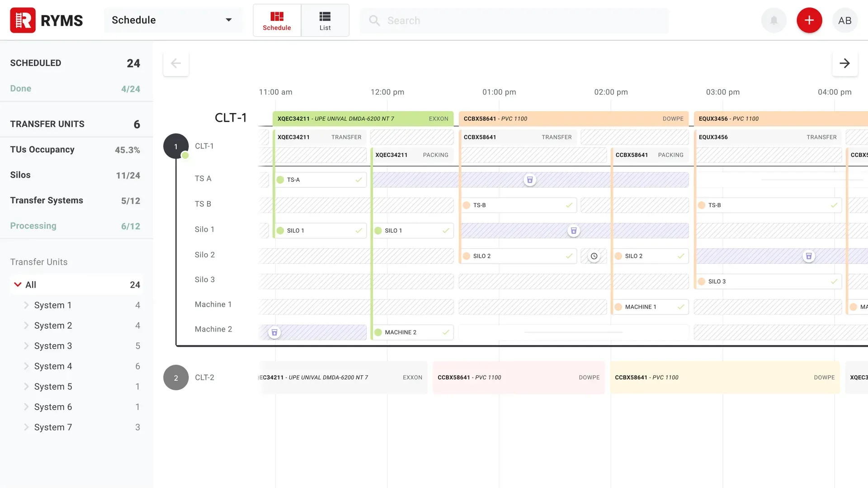The image size is (868, 488).
Task: Click inside the Search input field
Action: 497,20
